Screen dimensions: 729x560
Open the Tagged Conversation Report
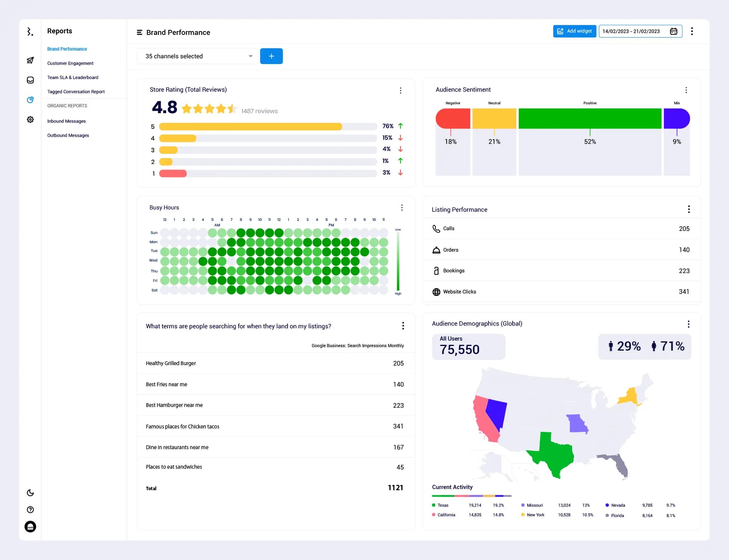76,91
